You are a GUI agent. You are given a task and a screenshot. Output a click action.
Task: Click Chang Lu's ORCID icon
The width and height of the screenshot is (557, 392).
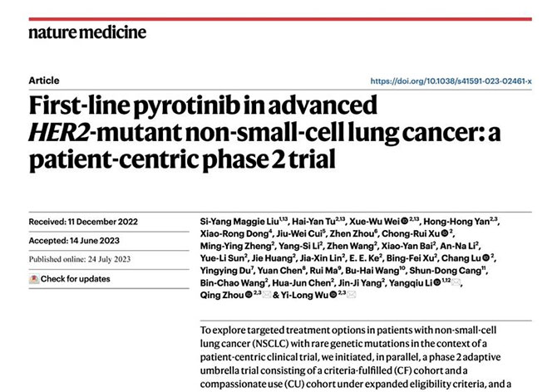[x=486, y=258]
